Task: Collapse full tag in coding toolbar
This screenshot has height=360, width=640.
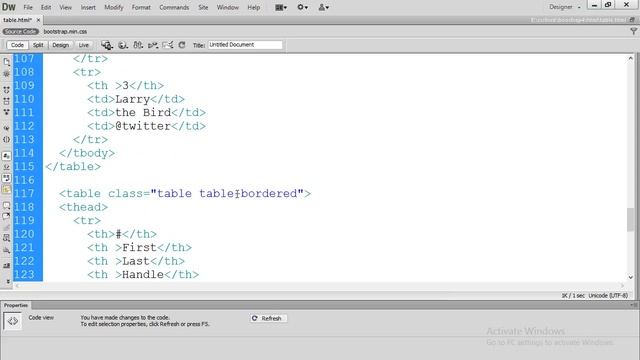Action: pyautogui.click(x=7, y=90)
